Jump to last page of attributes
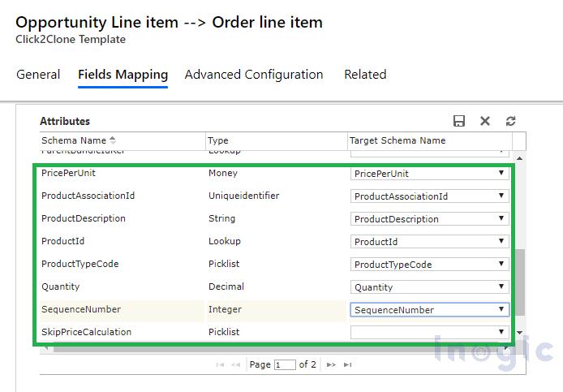563x392 pixels. point(347,365)
